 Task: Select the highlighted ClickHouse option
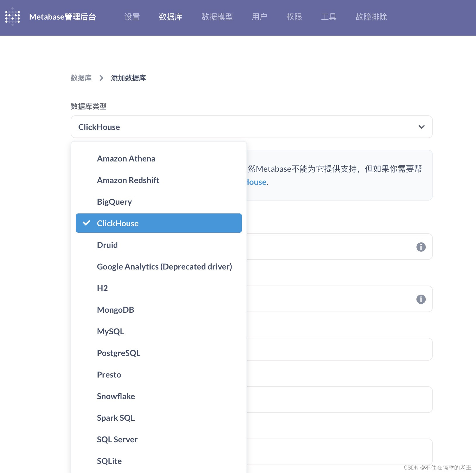click(159, 223)
